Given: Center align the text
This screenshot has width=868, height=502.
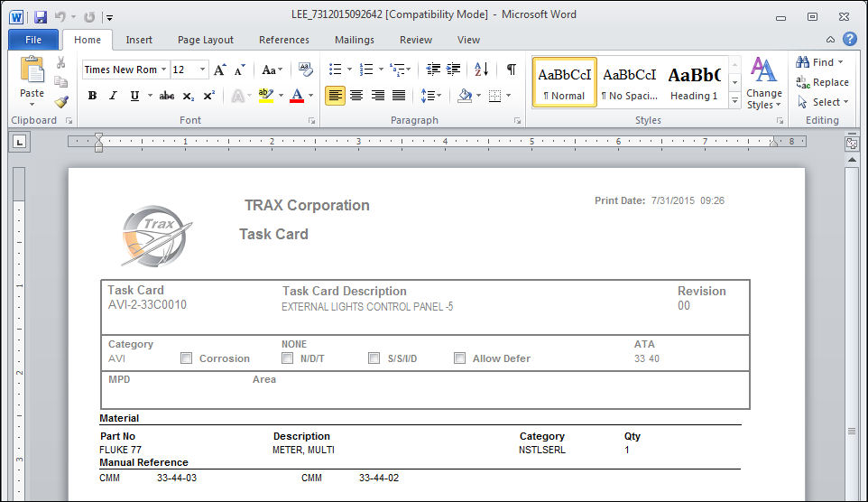Looking at the screenshot, I should pos(356,96).
